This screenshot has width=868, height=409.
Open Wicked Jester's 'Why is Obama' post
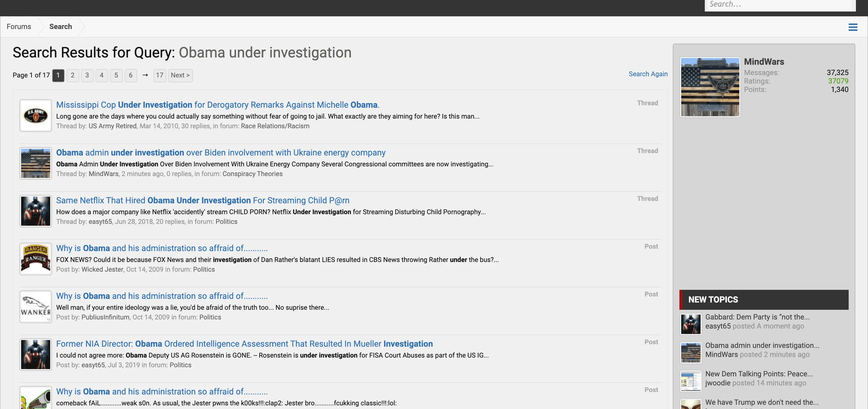(162, 248)
